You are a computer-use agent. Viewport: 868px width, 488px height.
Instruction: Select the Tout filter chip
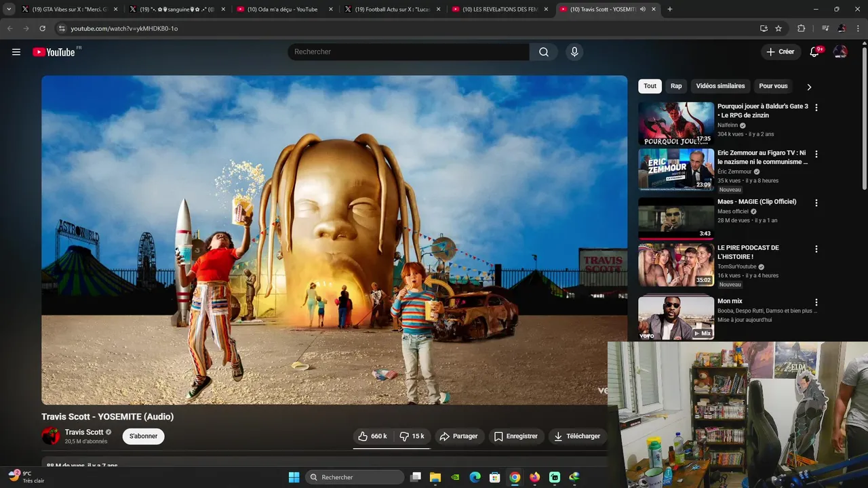click(650, 86)
